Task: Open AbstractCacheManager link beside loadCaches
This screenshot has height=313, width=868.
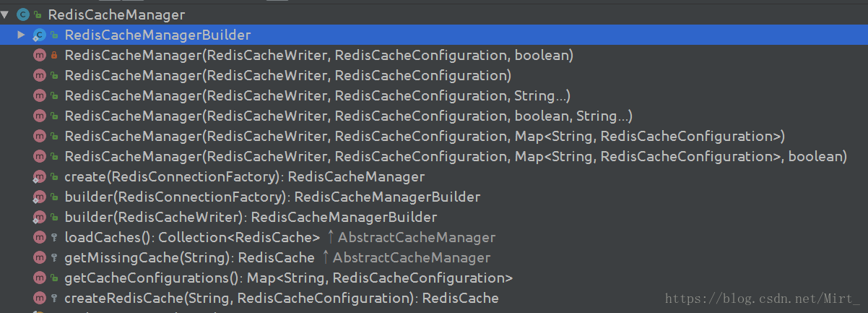Action: pos(416,237)
